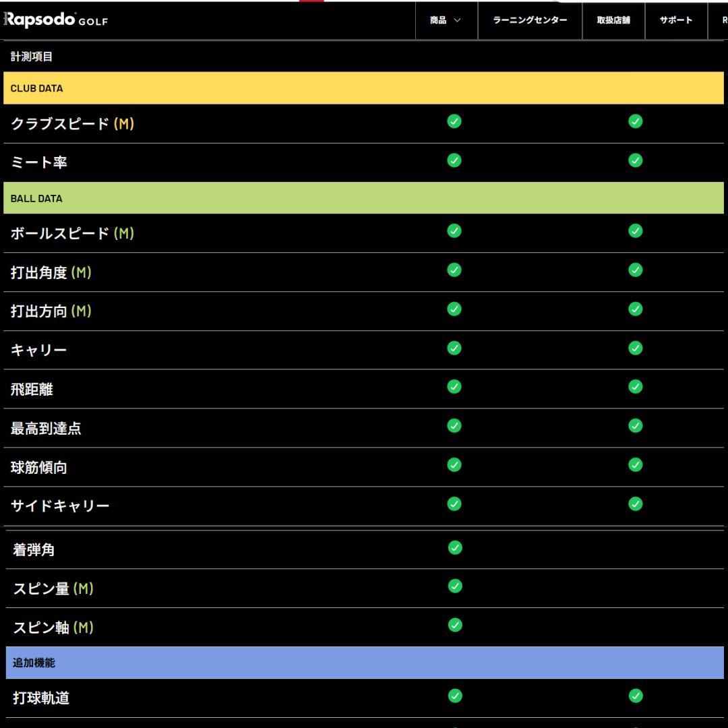Select the 最高到達点 label
The width and height of the screenshot is (728, 728).
(46, 428)
